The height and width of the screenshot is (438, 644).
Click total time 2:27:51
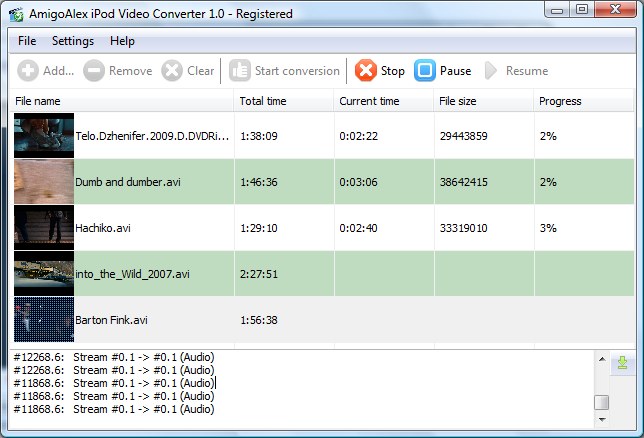tap(259, 274)
